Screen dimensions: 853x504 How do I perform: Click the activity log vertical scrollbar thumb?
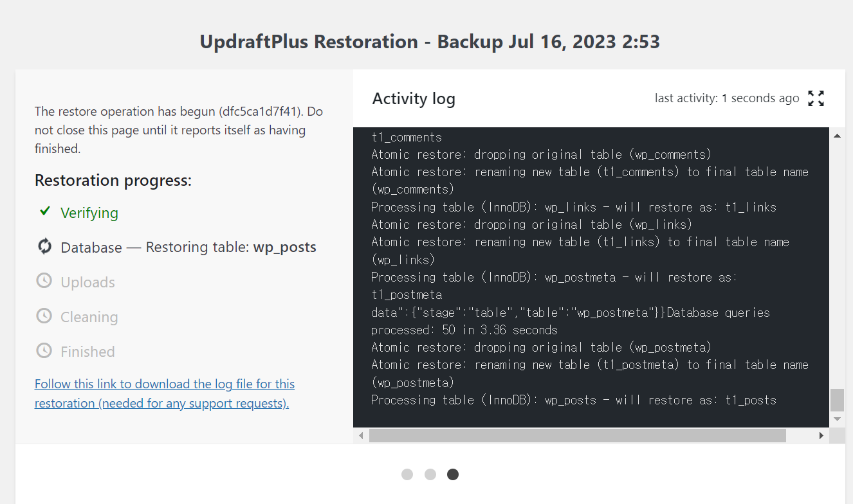tap(837, 400)
